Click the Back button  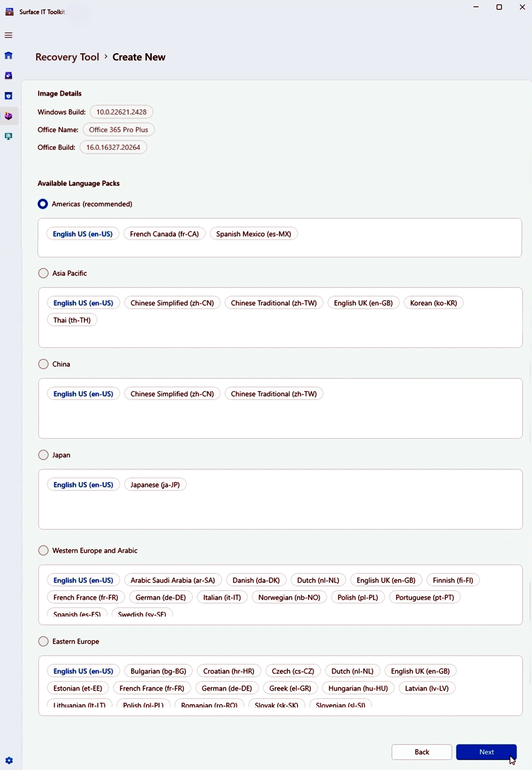tap(421, 752)
